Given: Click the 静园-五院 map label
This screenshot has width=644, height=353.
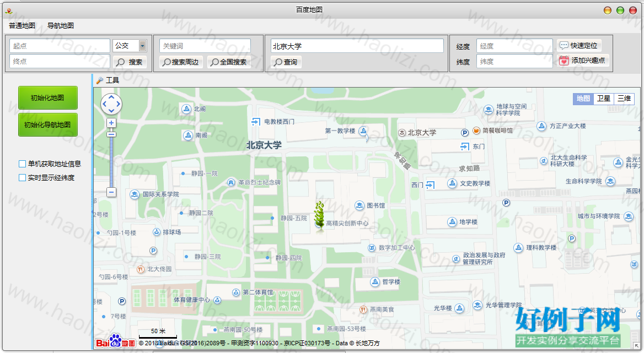Looking at the screenshot, I should (x=294, y=218).
